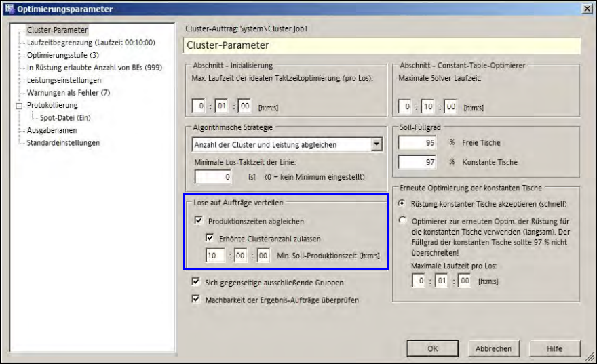Click the dialog resize grip corner

click(590, 356)
